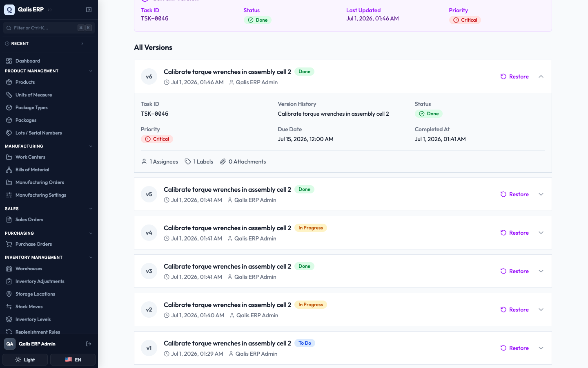The height and width of the screenshot is (368, 588).
Task: Collapse the Manufacturing section
Action: [91, 146]
